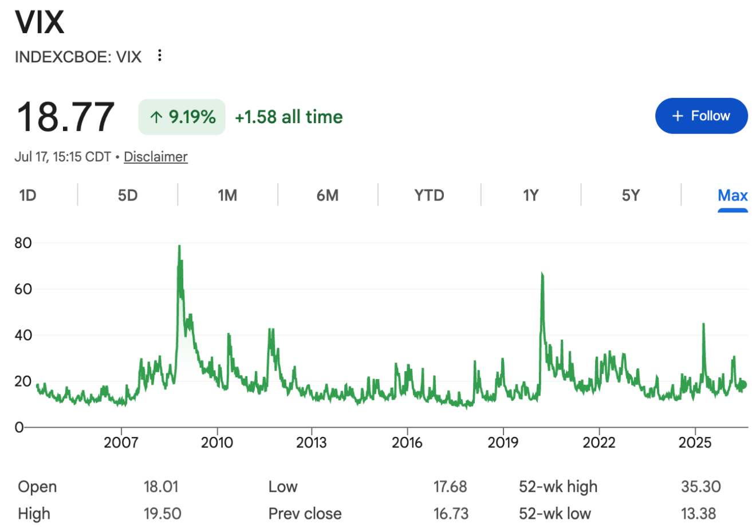
Task: Click the 2008 peak on the chart
Action: coord(179,246)
